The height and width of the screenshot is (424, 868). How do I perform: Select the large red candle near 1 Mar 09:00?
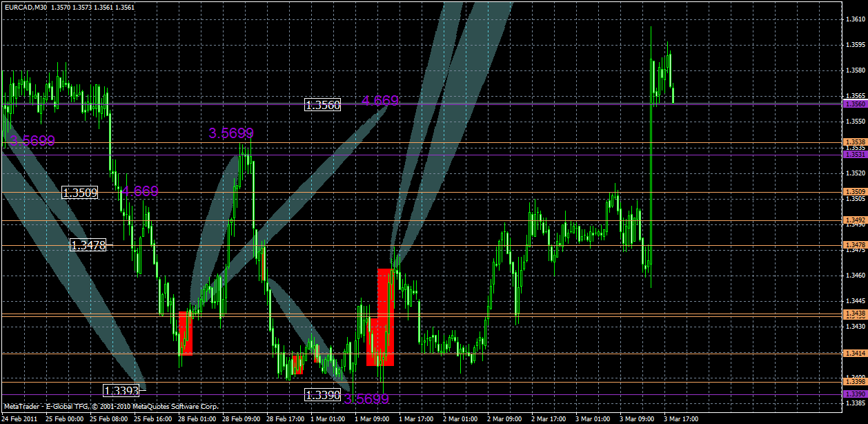tap(384, 297)
